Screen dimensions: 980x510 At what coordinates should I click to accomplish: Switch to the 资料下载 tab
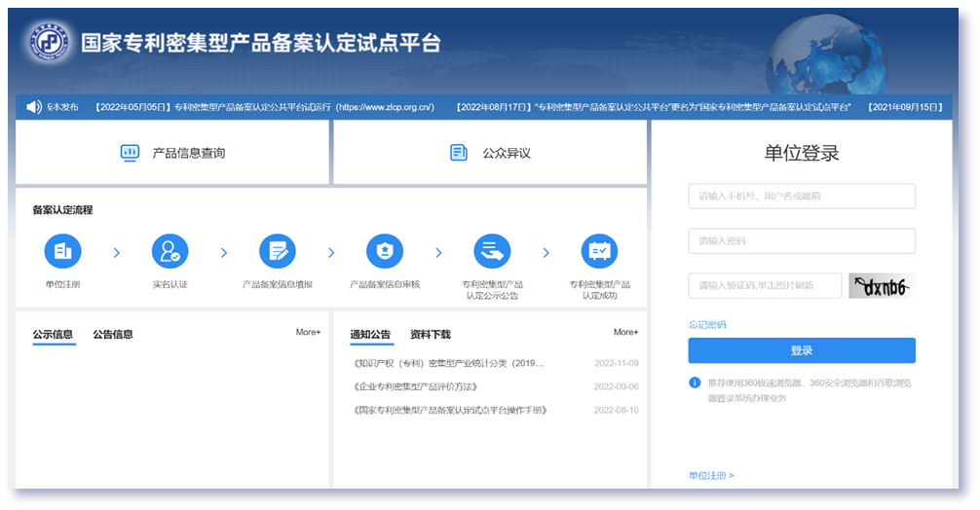[430, 335]
